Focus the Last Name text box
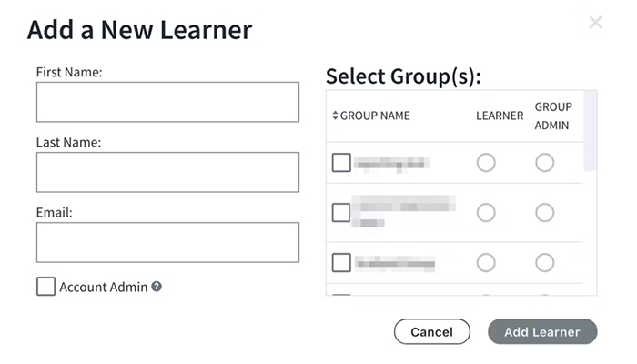Image resolution: width=637 pixels, height=364 pixels. click(167, 172)
